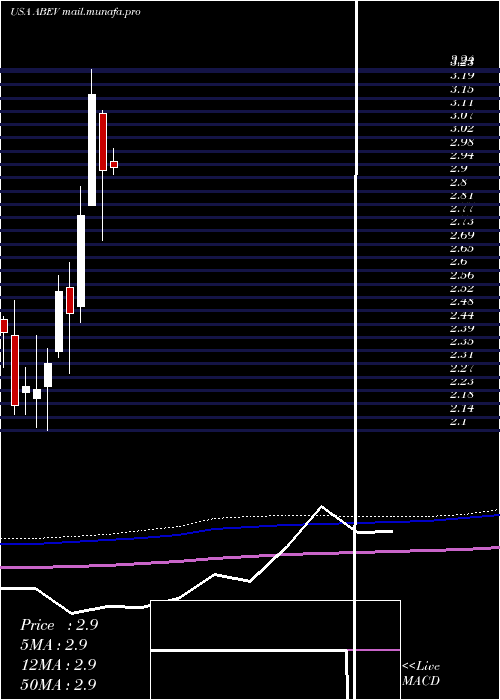Click the 2.18 price axis label
This screenshot has width=500, height=700.
point(462,395)
